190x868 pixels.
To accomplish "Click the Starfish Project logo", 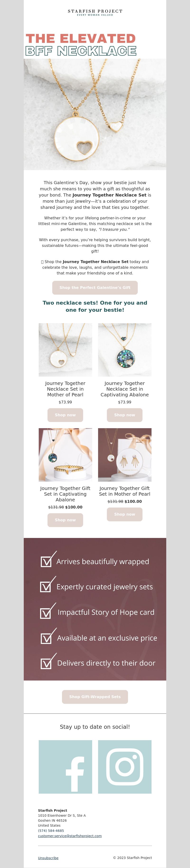I will (95, 13).
